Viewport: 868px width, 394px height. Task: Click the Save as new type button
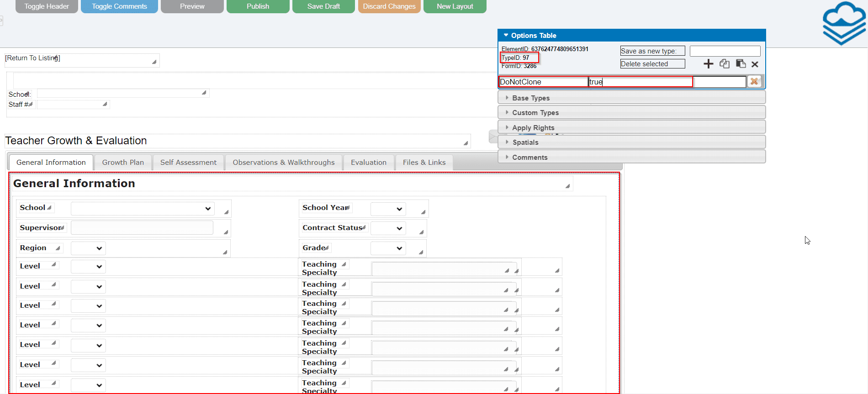tap(652, 51)
